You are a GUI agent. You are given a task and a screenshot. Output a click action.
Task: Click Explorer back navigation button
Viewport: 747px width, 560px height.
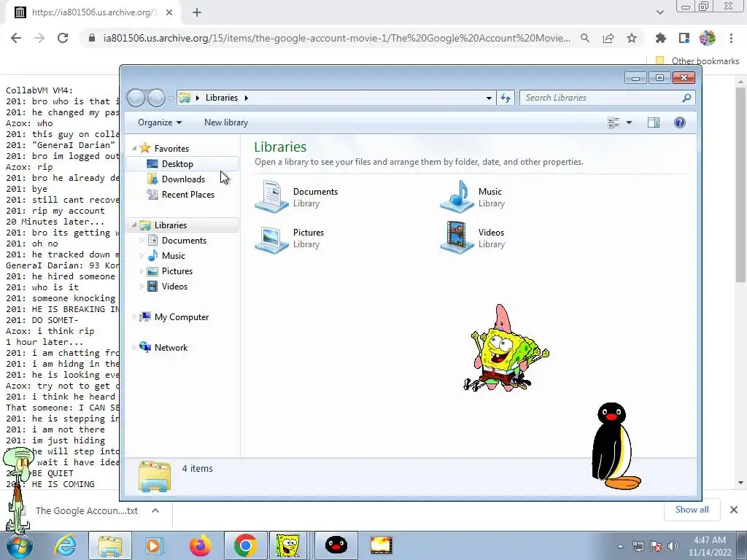[x=136, y=98]
